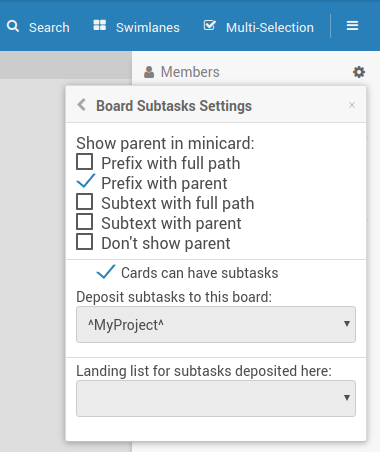This screenshot has height=452, width=380.
Task: Open the ^MyProject^ board dropdown
Action: pos(216,325)
